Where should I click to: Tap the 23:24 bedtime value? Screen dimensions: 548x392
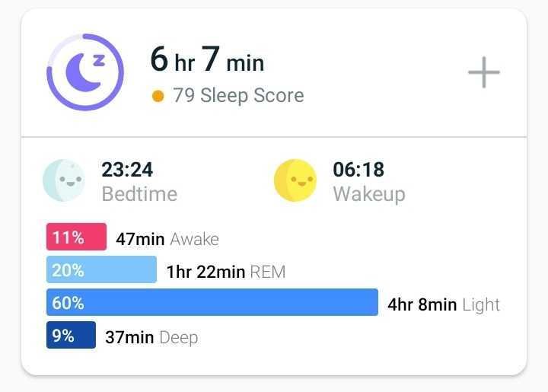(127, 170)
